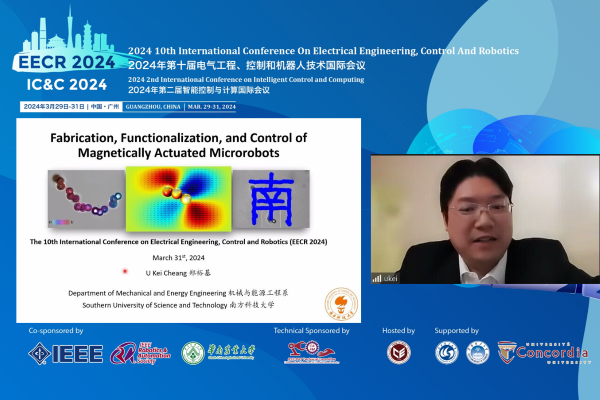Image resolution: width=600 pixels, height=400 pixels.
Task: Click the slide title line 'Magnetically Actuated Microrobots'
Action: (x=178, y=153)
